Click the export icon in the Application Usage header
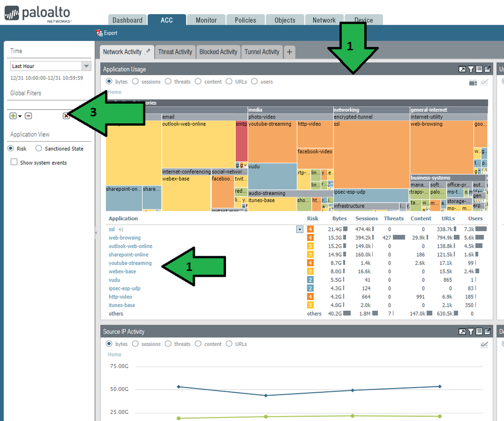 [487, 69]
